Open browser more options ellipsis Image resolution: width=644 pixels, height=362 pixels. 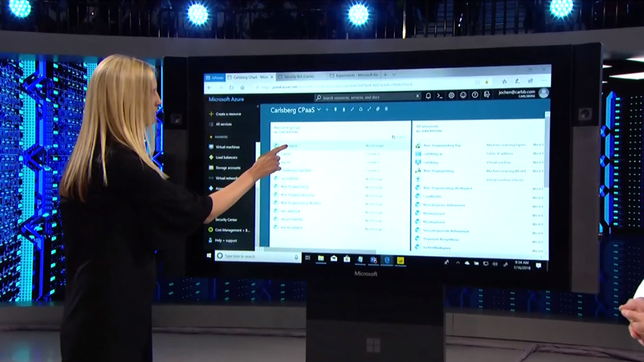click(x=543, y=80)
